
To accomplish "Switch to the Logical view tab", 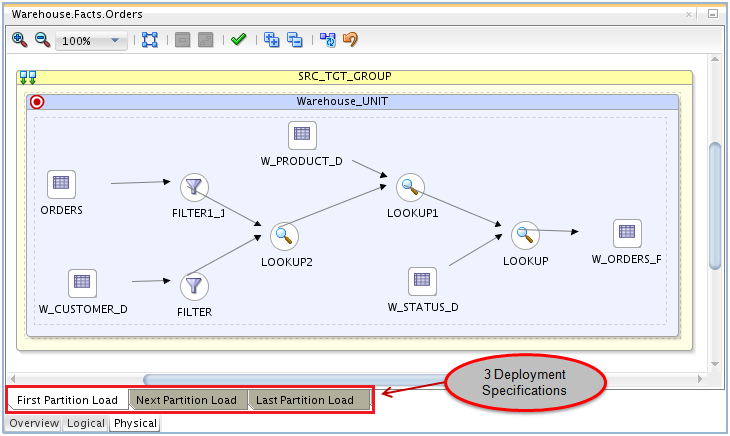I will (86, 424).
